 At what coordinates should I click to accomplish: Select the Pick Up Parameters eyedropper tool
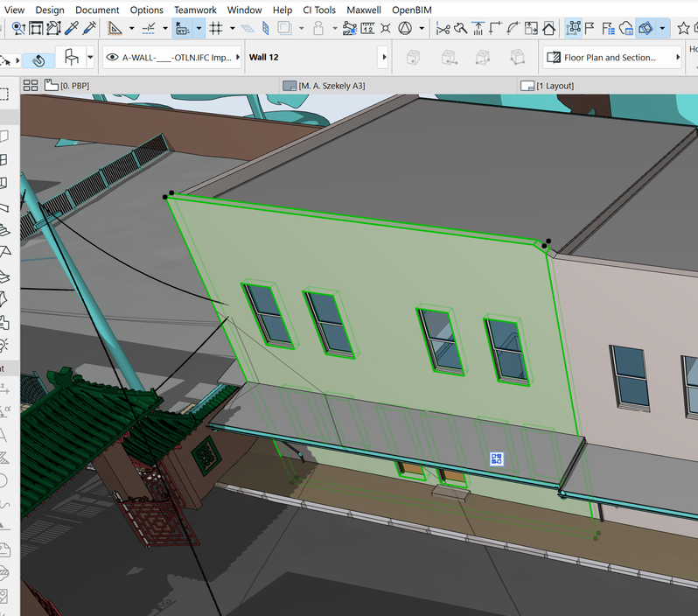tap(72, 29)
